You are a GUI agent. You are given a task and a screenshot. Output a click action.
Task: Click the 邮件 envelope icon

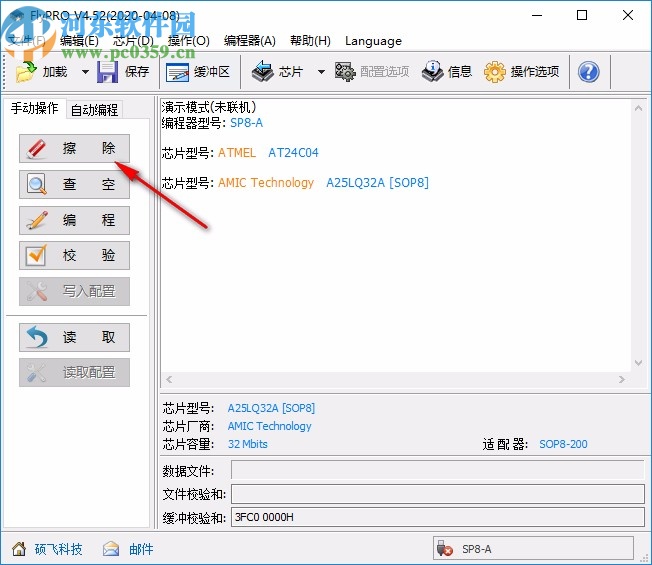pyautogui.click(x=111, y=549)
